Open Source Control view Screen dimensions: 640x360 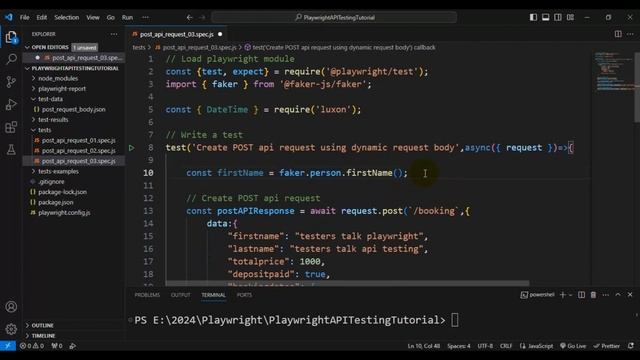(x=11, y=82)
